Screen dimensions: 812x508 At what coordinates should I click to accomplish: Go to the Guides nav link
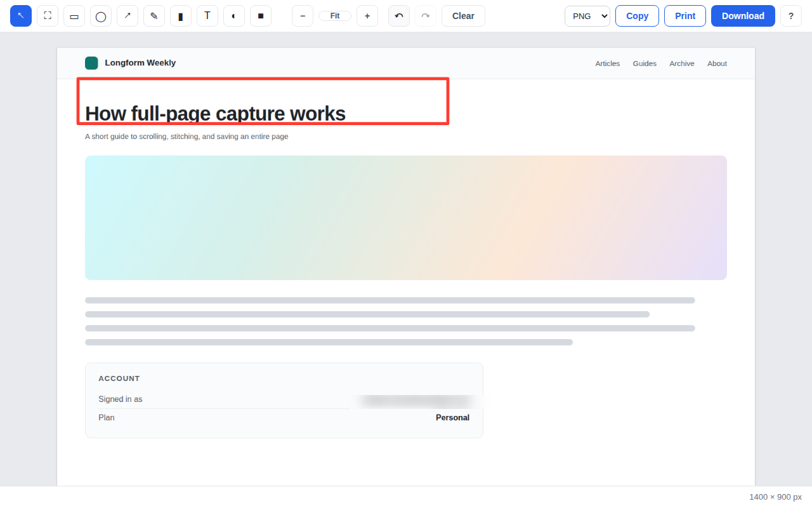click(645, 63)
